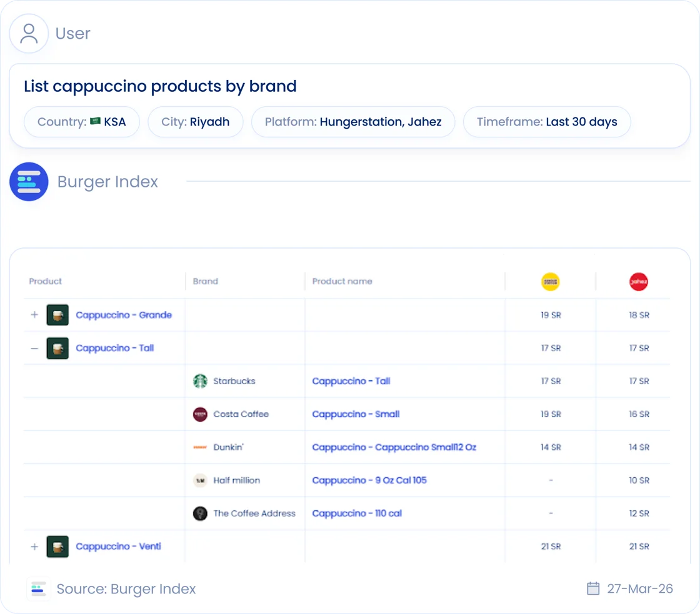This screenshot has height=614, width=700.
Task: Open the Country: KSA filter chip
Action: [82, 122]
